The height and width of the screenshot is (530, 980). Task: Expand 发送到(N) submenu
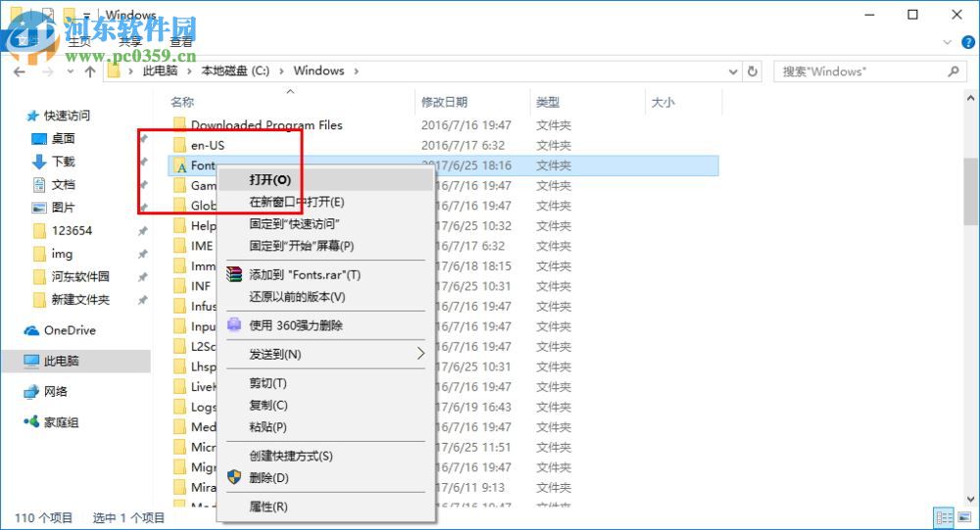(x=325, y=355)
